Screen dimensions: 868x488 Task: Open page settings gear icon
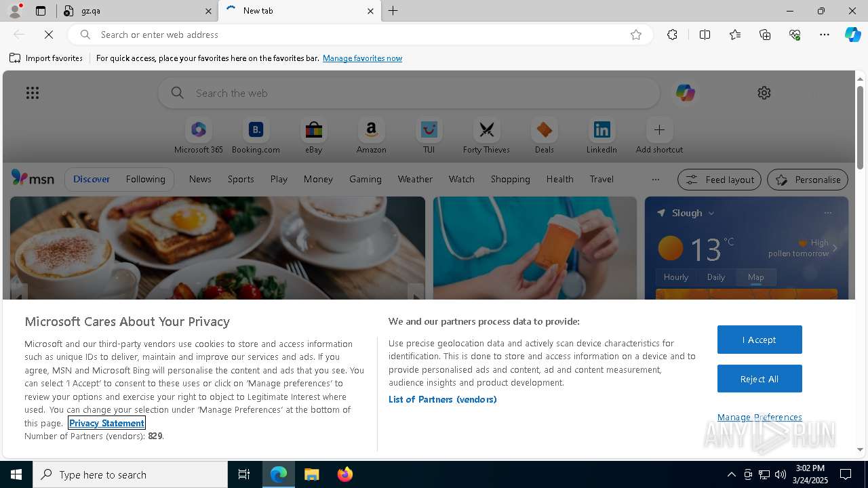pos(764,93)
